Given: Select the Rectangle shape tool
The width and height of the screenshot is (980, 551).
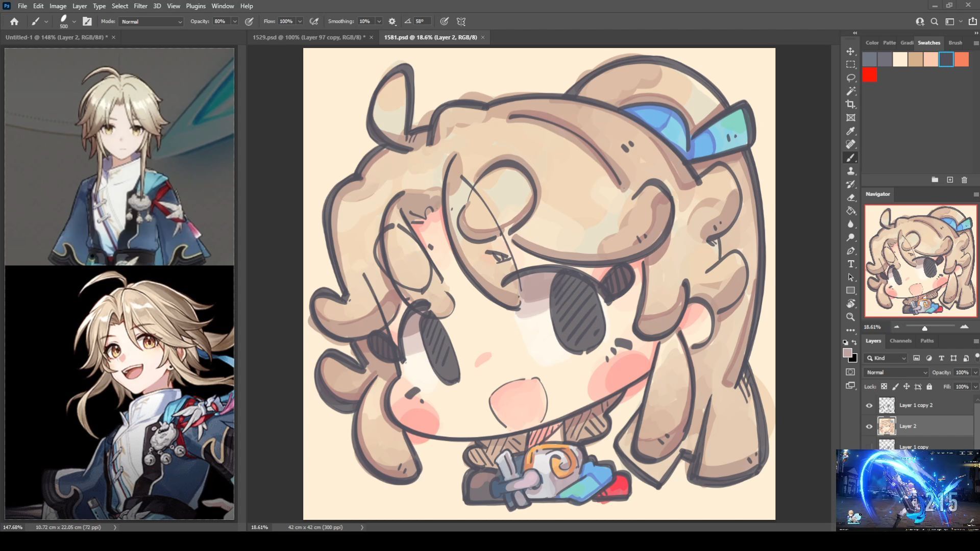Looking at the screenshot, I should 850,290.
